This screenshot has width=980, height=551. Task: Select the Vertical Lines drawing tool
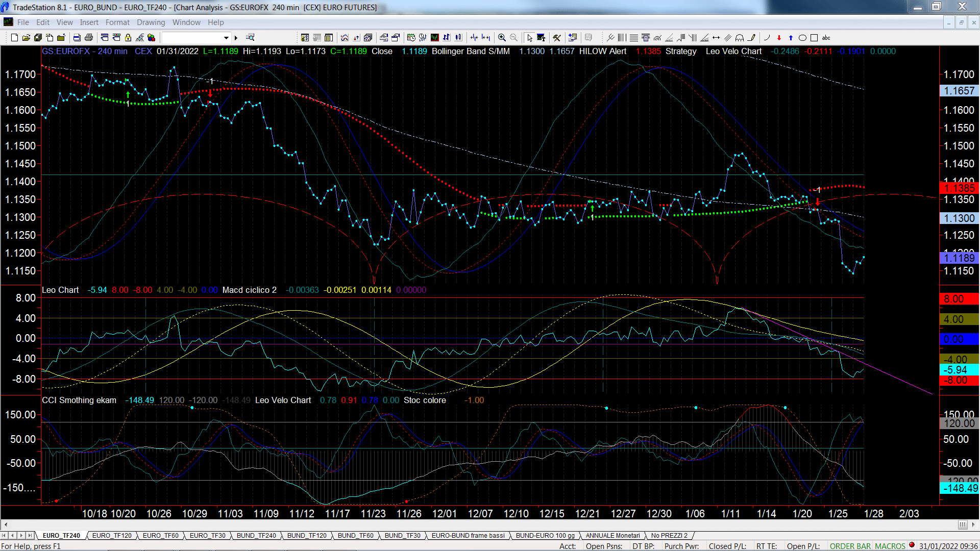[x=622, y=38]
